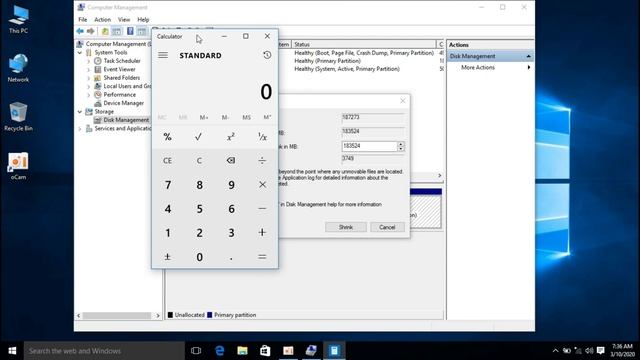Click the square root key
This screenshot has height=360, width=640.
199,137
